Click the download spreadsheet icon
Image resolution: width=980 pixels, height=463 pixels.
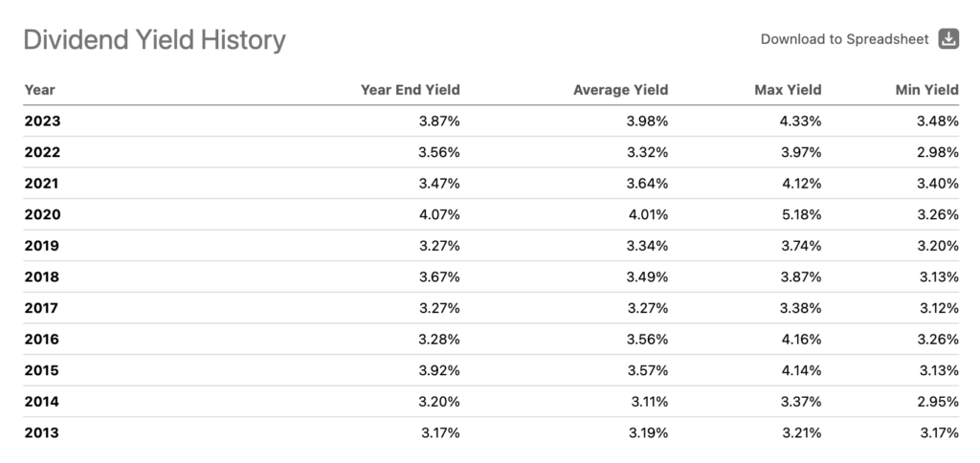point(948,39)
